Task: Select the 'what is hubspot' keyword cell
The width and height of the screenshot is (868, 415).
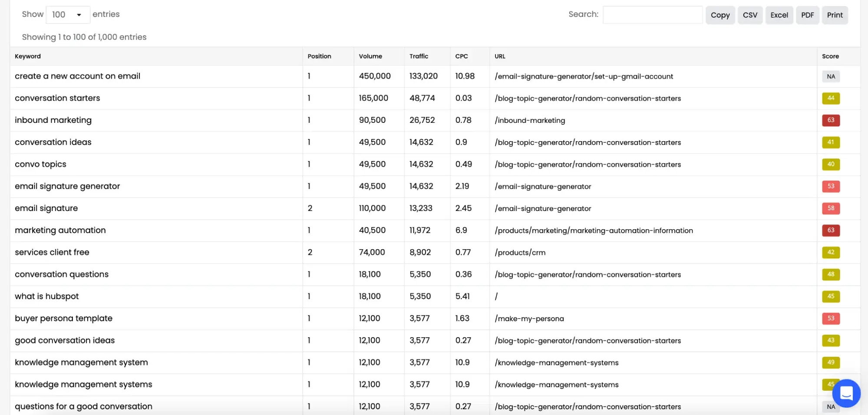Action: [x=47, y=296]
